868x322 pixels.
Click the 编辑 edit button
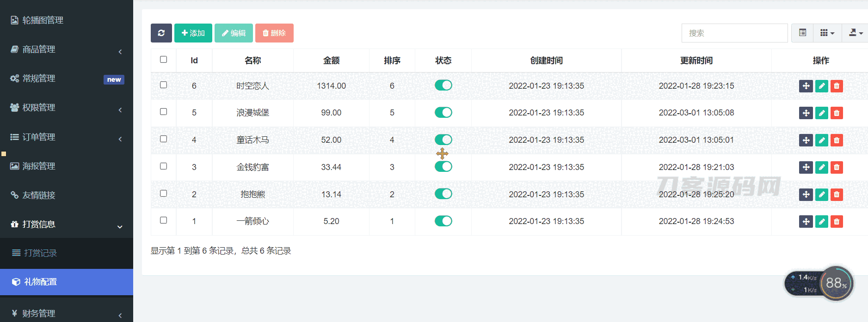coord(234,33)
